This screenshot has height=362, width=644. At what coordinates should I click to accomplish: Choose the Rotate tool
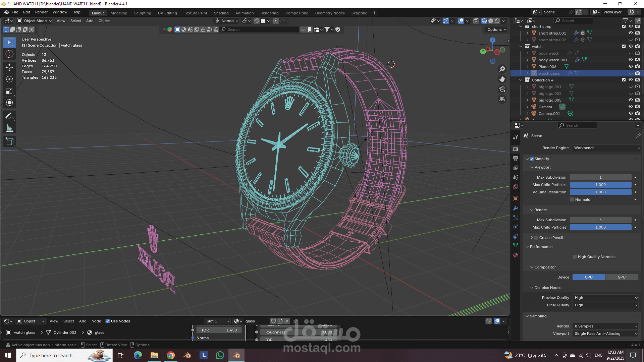pyautogui.click(x=9, y=79)
